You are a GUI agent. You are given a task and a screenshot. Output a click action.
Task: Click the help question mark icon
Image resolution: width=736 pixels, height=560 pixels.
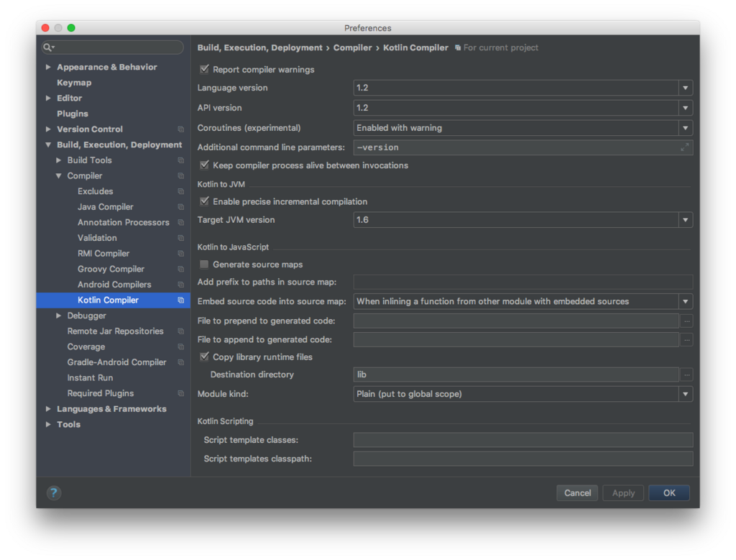[53, 492]
